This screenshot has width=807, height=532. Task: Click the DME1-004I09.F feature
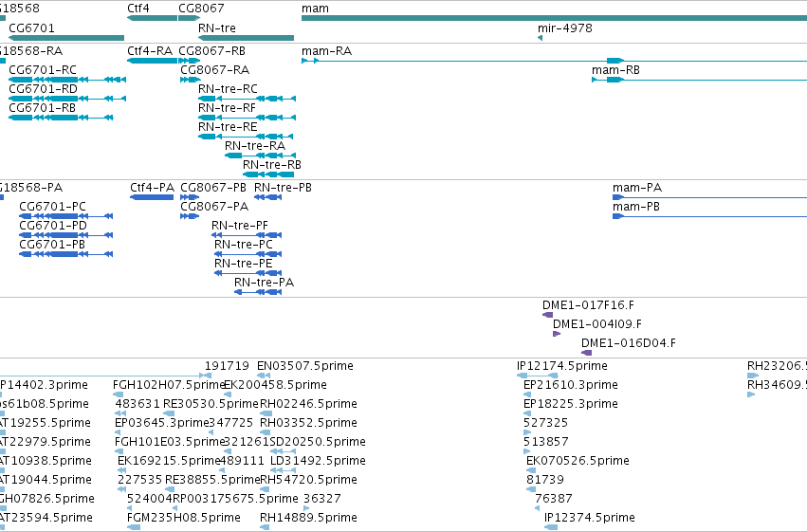(597, 324)
